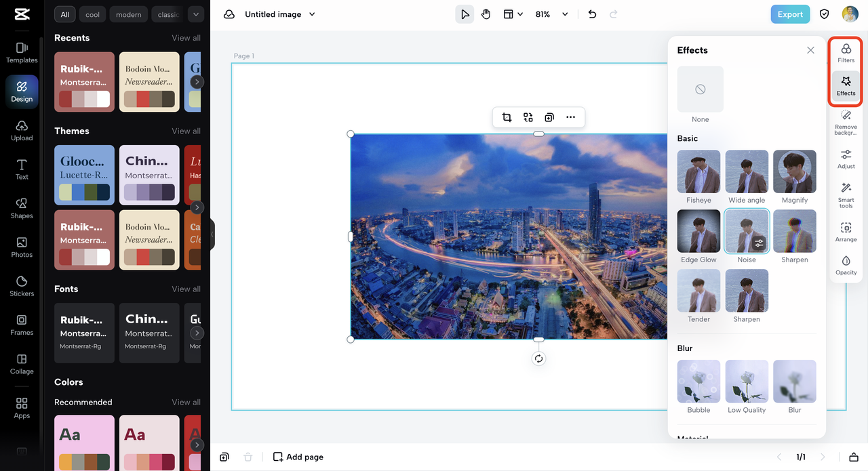The height and width of the screenshot is (471, 868).
Task: Expand the style tags dropdown
Action: (195, 14)
